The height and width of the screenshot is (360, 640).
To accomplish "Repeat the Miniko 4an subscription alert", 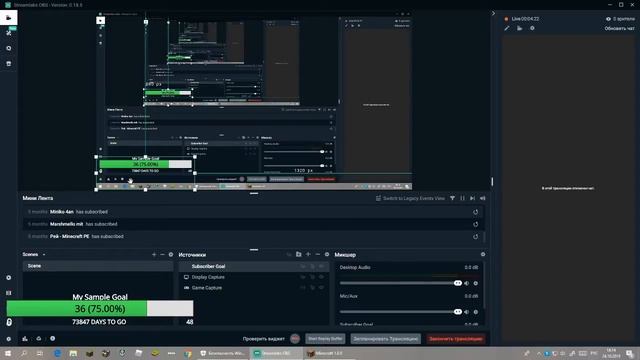I will pos(476,212).
